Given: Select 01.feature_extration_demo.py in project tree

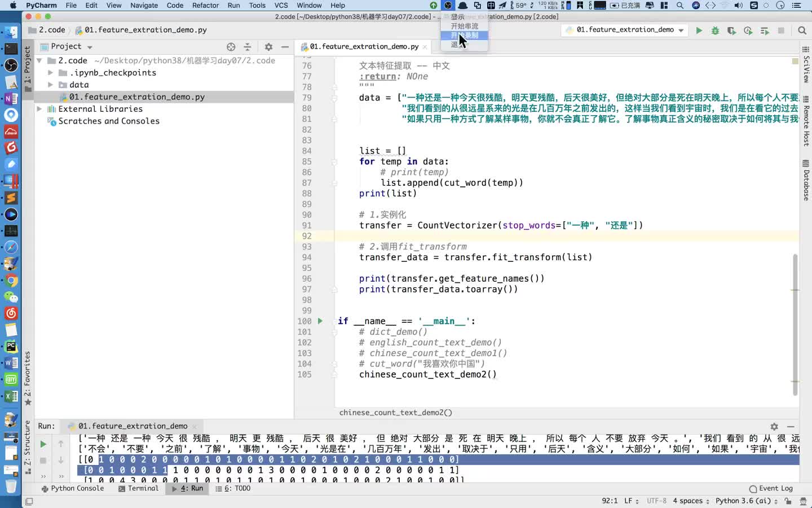Looking at the screenshot, I should (136, 97).
